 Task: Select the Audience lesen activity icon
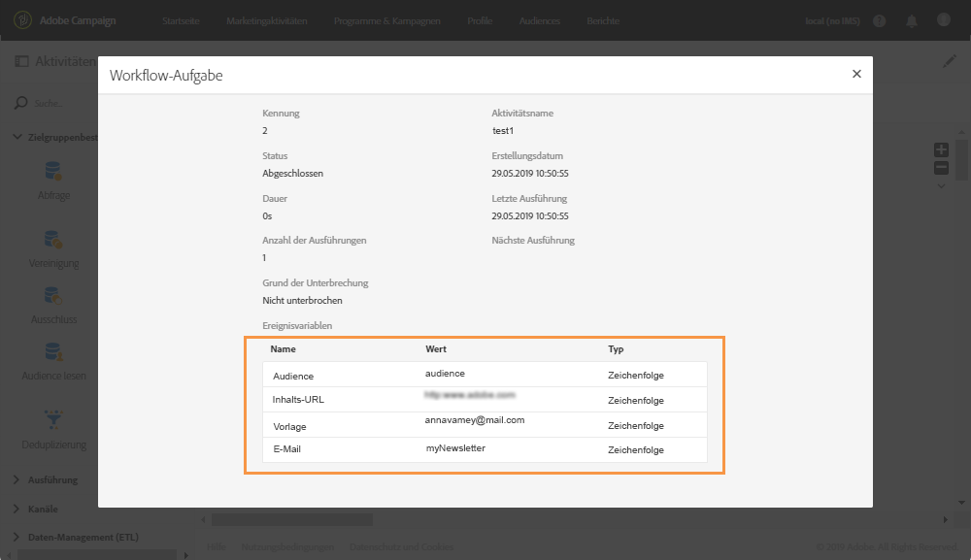click(53, 352)
